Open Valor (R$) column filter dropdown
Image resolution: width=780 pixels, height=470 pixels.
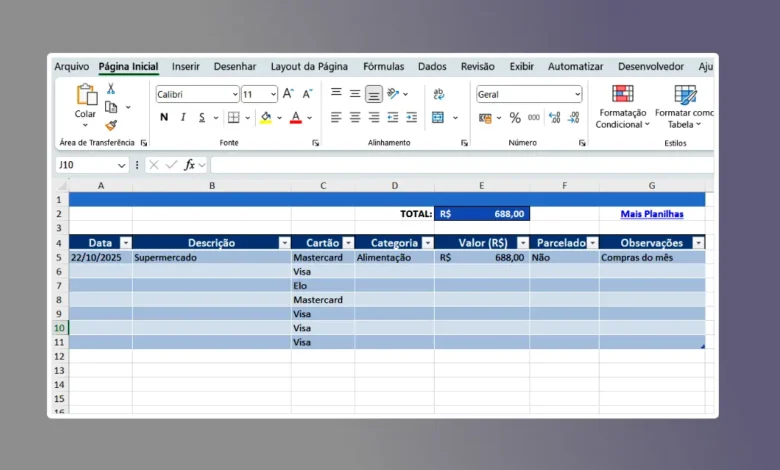[x=523, y=243]
